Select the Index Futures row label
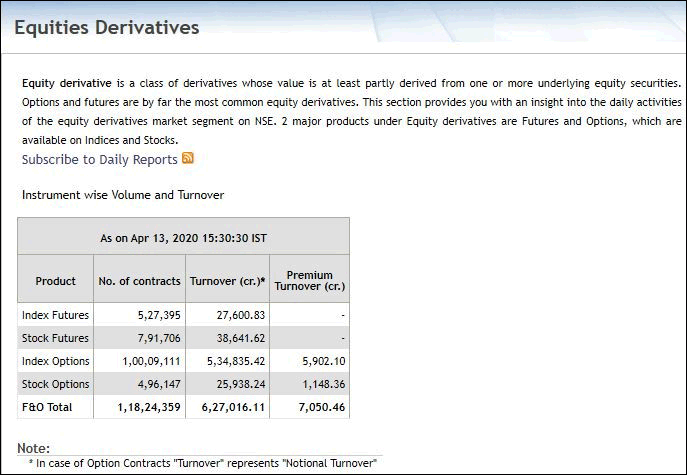The height and width of the screenshot is (475, 687). pos(55,315)
